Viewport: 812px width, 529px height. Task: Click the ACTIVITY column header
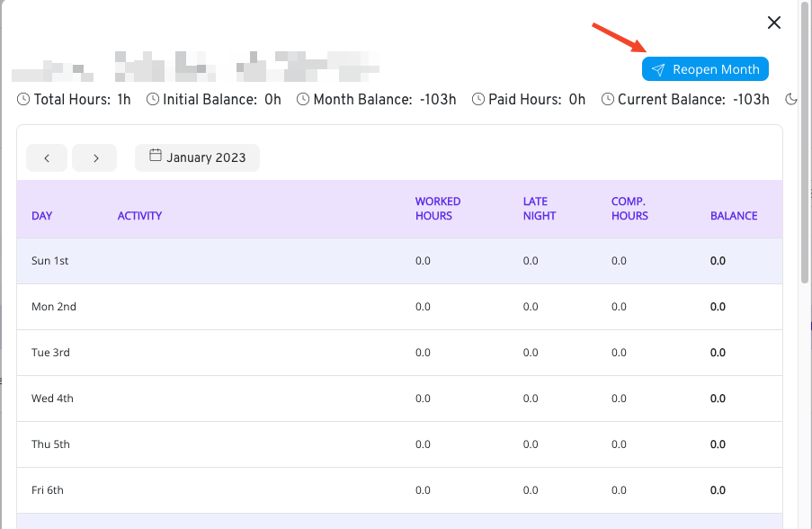tap(139, 216)
